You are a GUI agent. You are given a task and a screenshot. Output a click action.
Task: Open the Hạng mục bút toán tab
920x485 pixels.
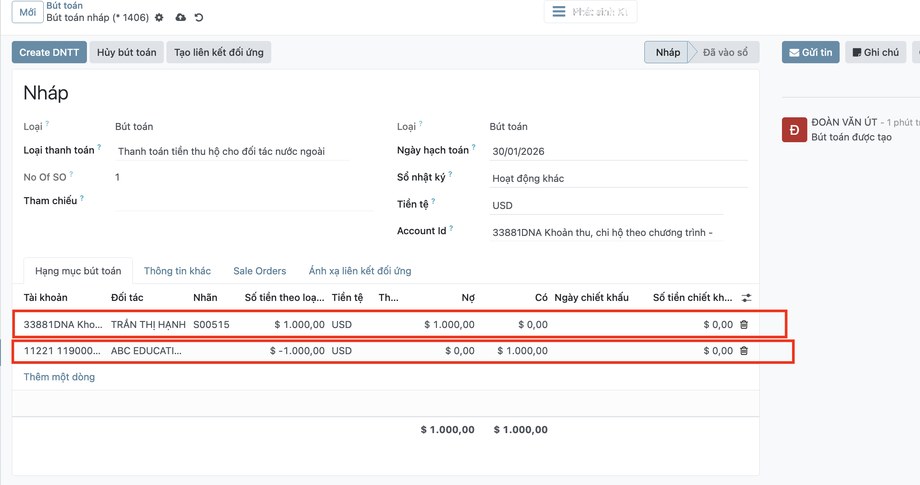coord(78,271)
